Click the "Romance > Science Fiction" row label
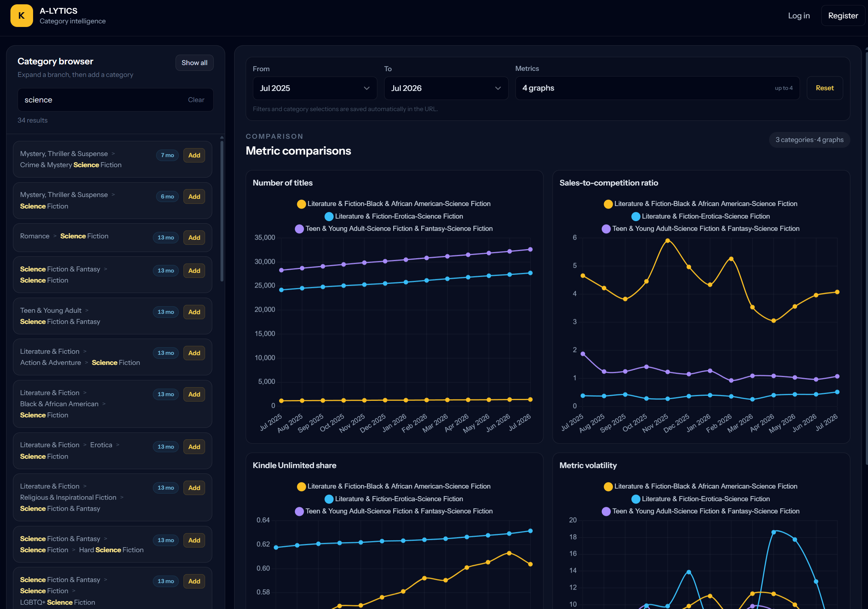Image resolution: width=868 pixels, height=609 pixels. pyautogui.click(x=64, y=236)
